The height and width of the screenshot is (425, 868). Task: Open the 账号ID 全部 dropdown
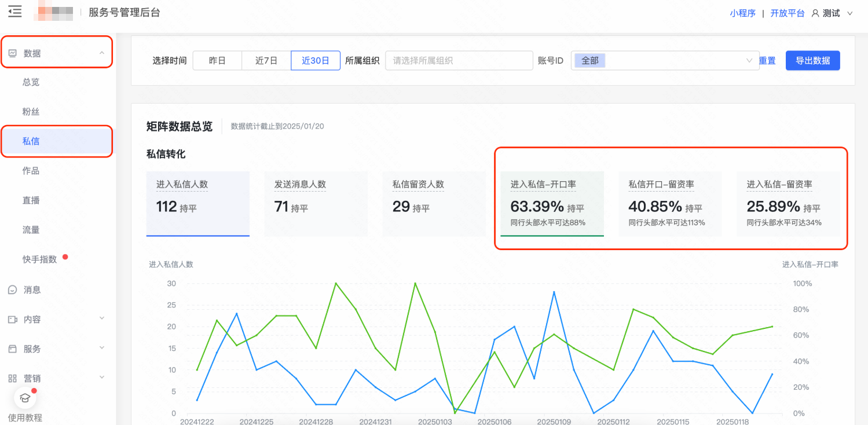665,60
